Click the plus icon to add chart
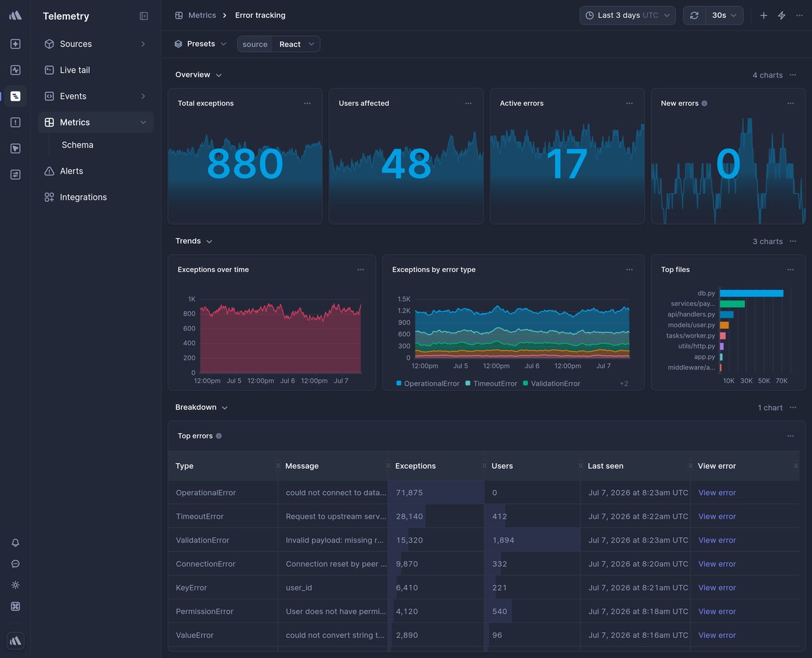The height and width of the screenshot is (658, 812). [764, 15]
